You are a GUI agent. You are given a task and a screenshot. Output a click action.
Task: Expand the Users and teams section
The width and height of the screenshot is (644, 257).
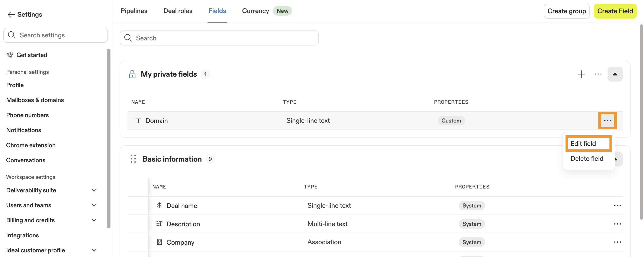click(x=94, y=205)
